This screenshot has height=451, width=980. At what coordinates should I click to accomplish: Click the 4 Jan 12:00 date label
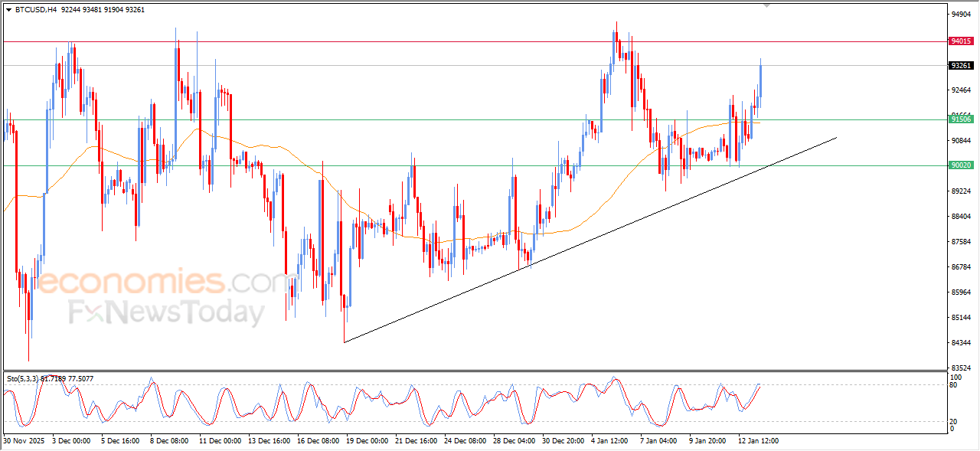pos(611,441)
